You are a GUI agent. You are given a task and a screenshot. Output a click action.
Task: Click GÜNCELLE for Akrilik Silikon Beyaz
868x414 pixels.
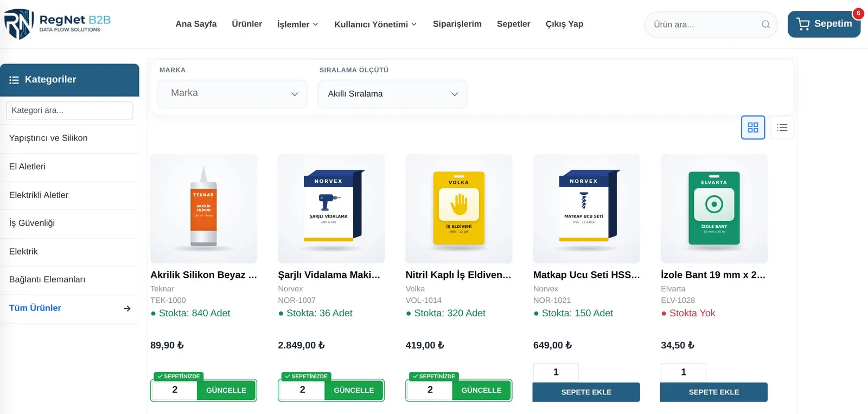pyautogui.click(x=226, y=390)
